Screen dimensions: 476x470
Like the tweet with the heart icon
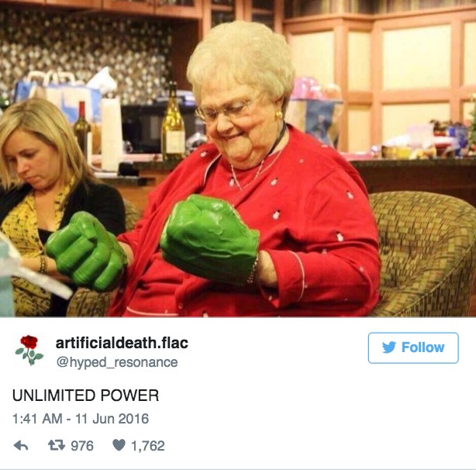click(119, 445)
